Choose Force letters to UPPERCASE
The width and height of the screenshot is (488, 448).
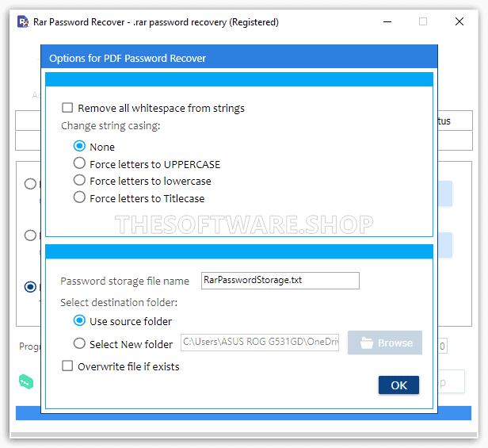click(79, 164)
